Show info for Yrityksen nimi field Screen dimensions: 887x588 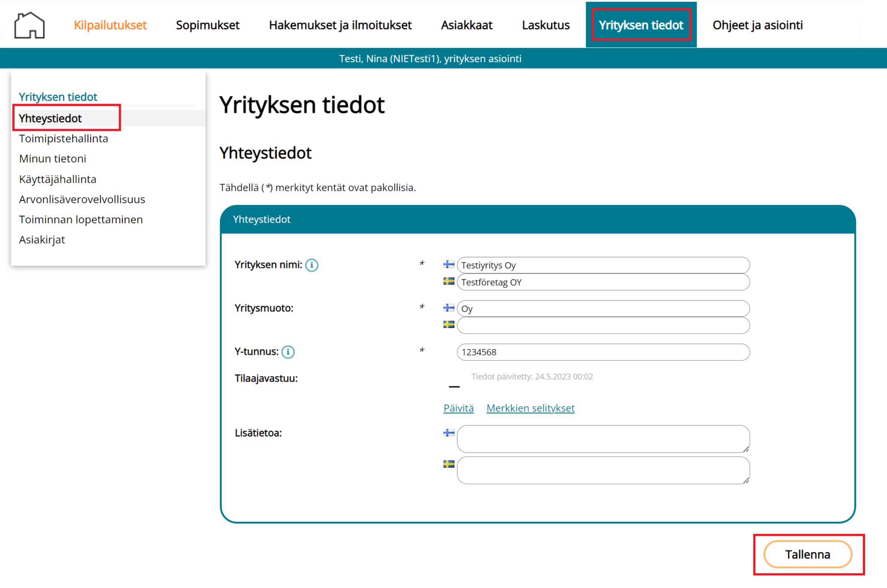click(x=312, y=265)
